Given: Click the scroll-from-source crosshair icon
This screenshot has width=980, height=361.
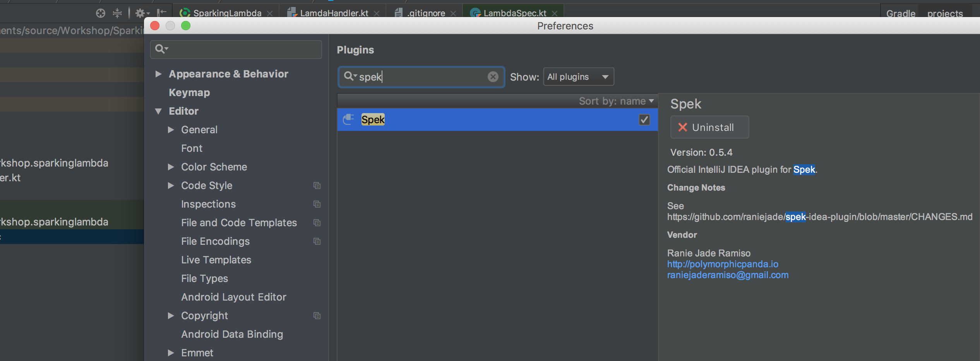Looking at the screenshot, I should pyautogui.click(x=101, y=14).
